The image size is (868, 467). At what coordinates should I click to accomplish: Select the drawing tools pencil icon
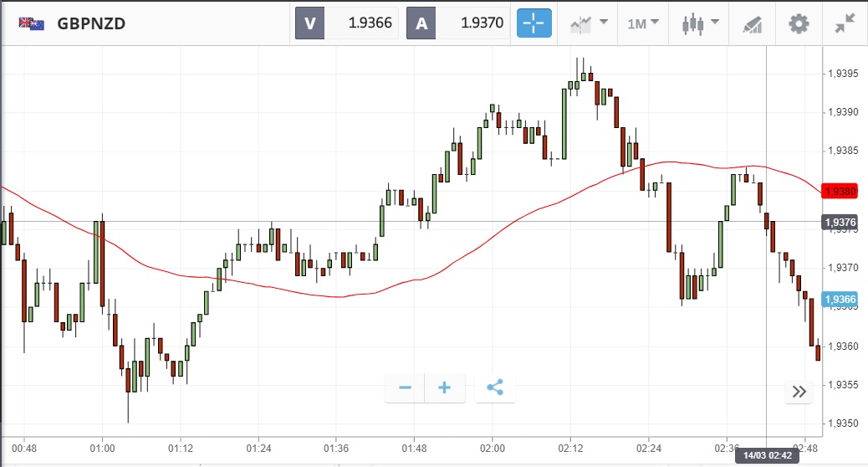[752, 24]
